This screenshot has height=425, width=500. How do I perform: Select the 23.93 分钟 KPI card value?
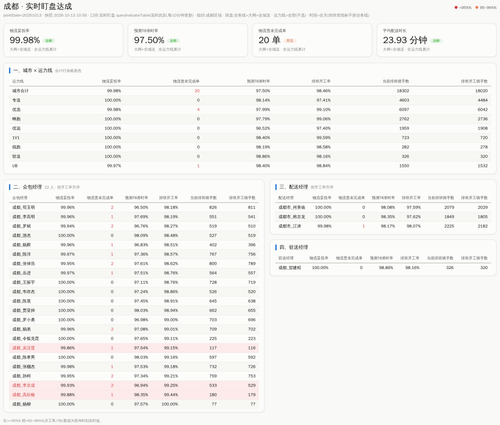point(405,40)
